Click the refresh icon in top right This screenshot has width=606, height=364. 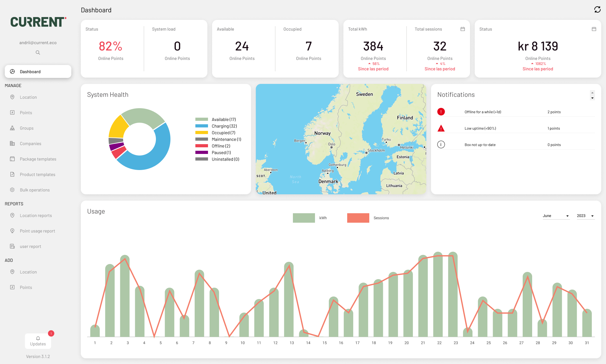(x=597, y=9)
